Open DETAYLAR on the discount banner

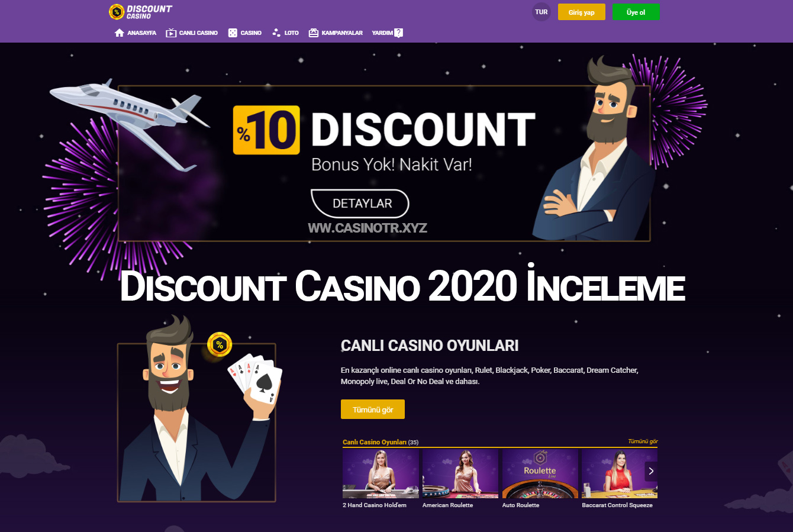(360, 204)
